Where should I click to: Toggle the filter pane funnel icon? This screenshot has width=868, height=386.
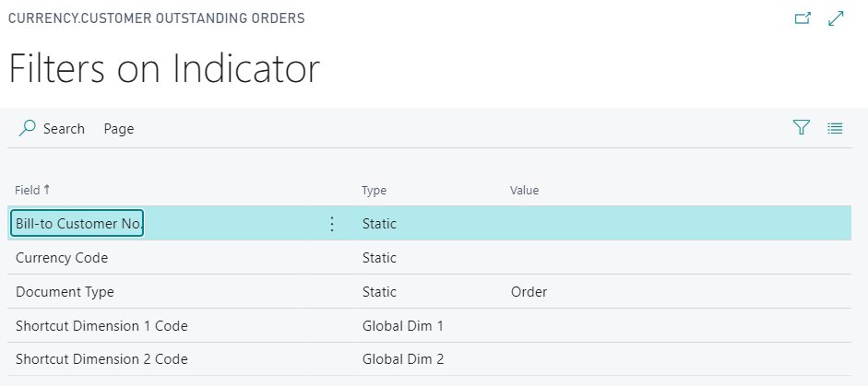coord(801,128)
